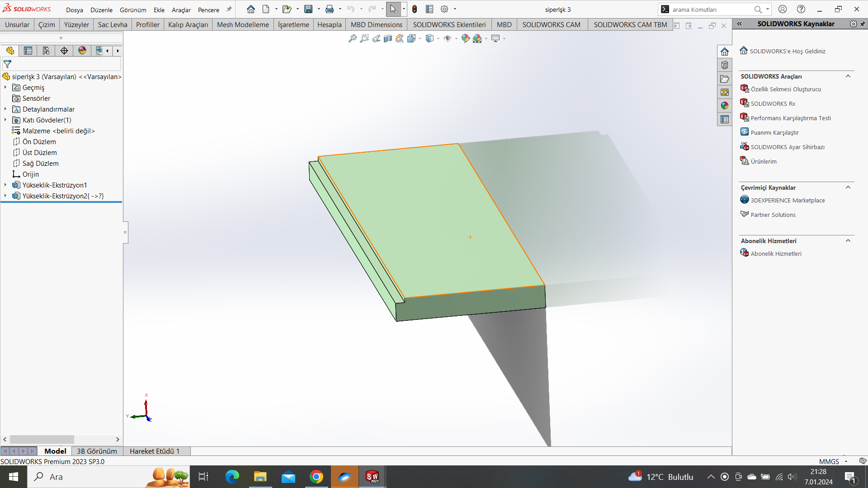Open Google Chrome from the taskbar

pyautogui.click(x=316, y=477)
